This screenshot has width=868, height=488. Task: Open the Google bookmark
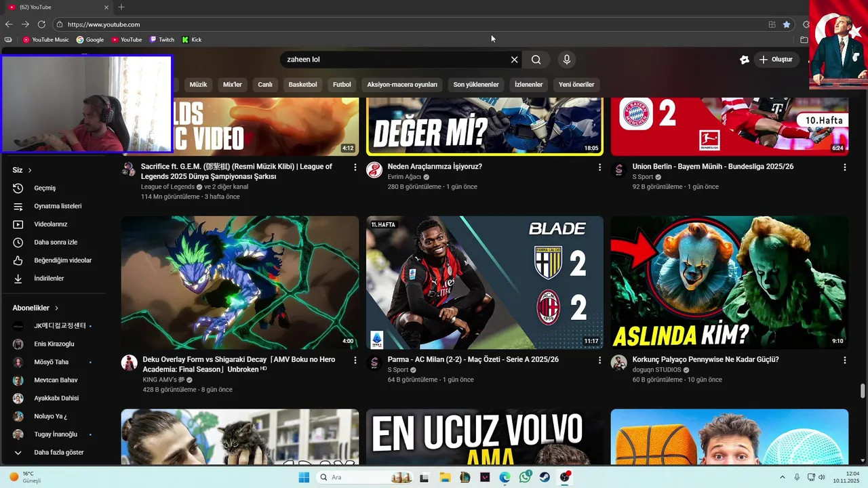(x=90, y=39)
